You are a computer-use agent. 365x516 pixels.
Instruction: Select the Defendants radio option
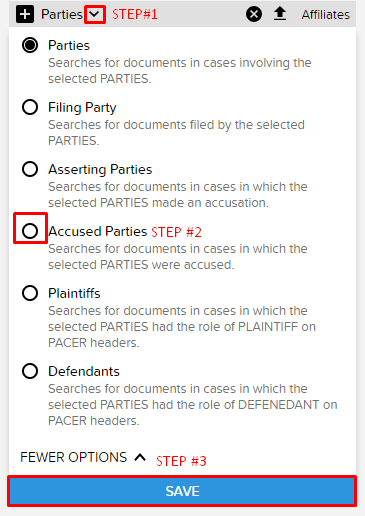[x=30, y=371]
